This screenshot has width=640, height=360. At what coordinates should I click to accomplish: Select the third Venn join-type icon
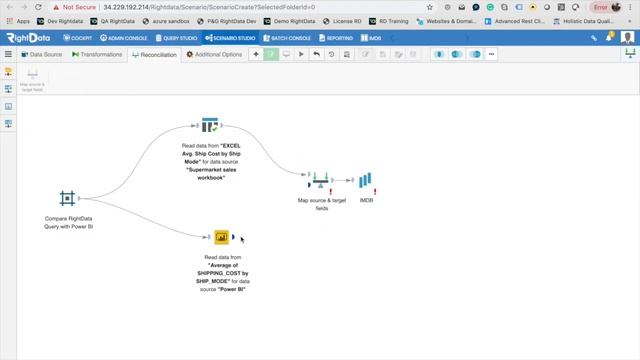pos(476,54)
